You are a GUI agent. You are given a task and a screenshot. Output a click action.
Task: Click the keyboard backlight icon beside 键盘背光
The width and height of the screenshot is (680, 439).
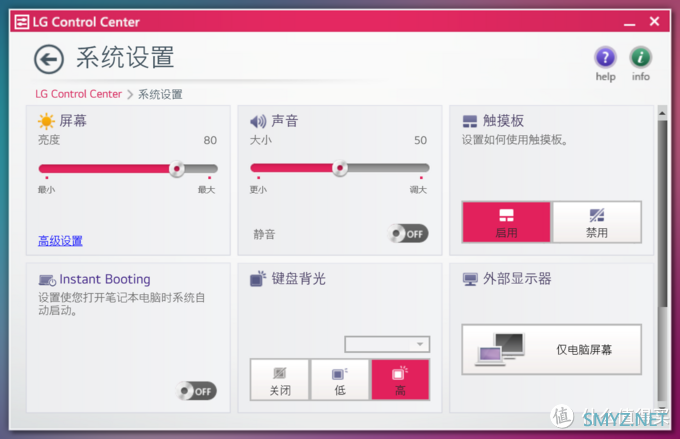(258, 278)
